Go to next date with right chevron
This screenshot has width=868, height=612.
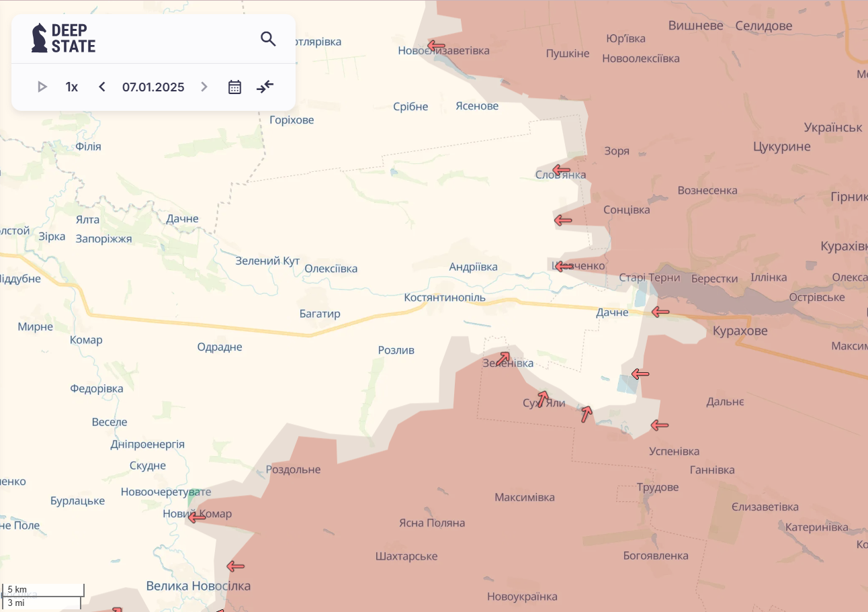click(204, 87)
